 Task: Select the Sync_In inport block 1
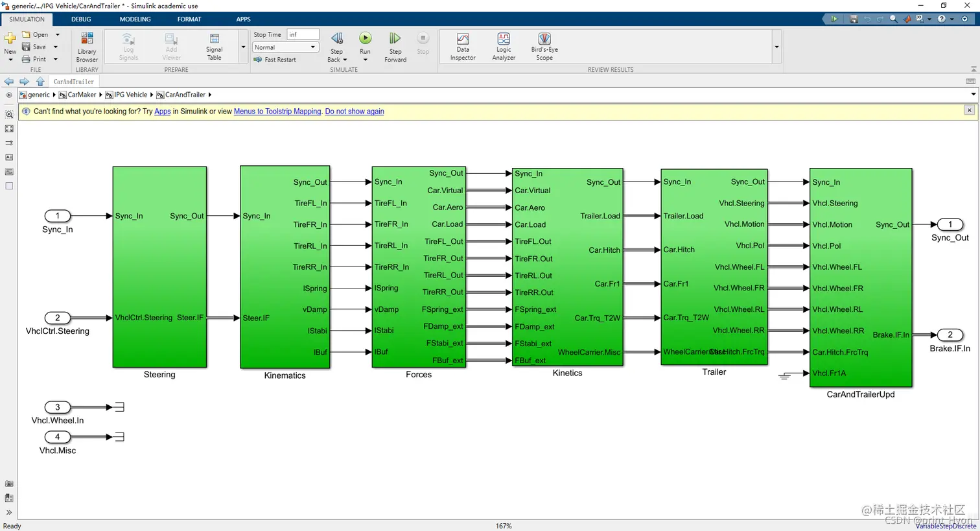coord(57,216)
